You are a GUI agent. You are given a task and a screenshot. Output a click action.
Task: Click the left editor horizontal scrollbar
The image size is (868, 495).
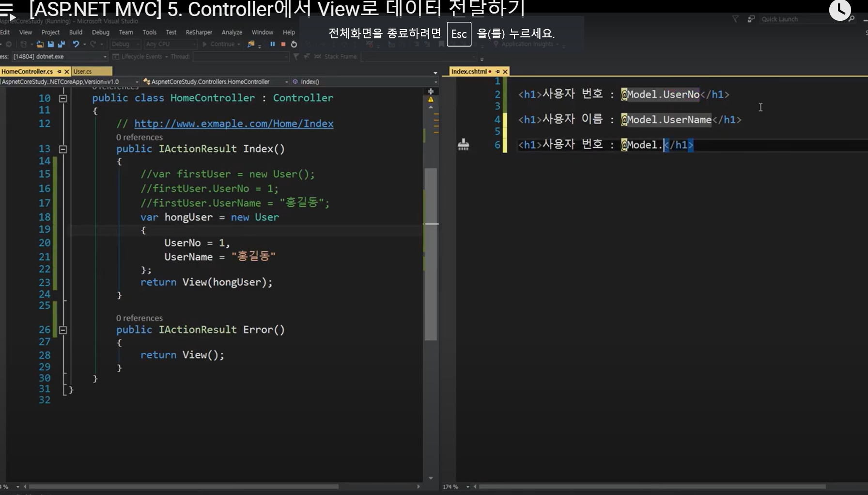184,486
